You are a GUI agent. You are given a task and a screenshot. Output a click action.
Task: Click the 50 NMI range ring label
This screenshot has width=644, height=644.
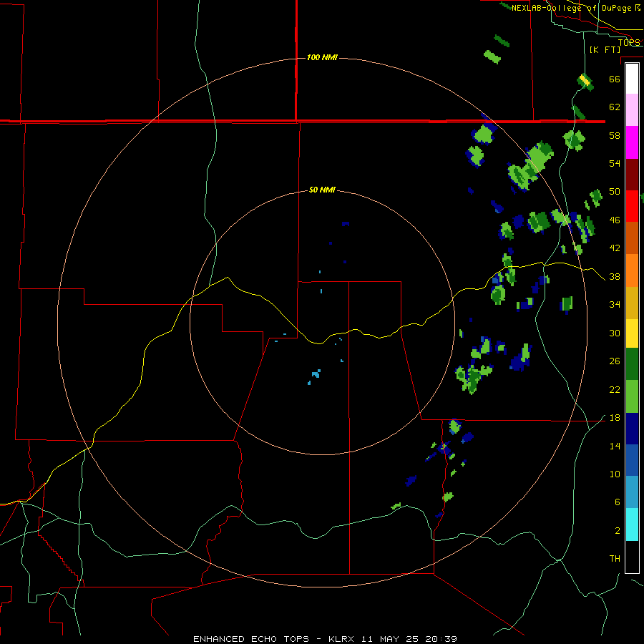(322, 190)
